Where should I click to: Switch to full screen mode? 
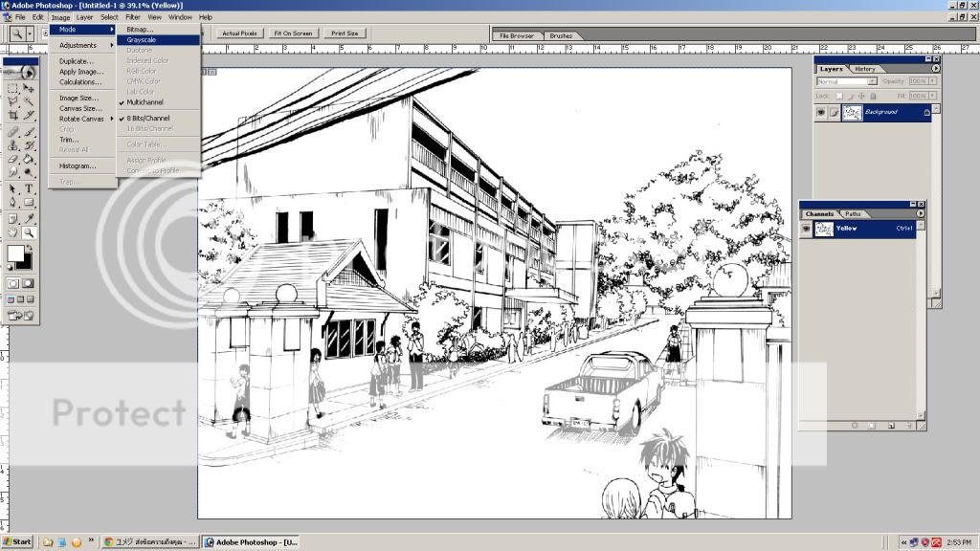[30, 299]
